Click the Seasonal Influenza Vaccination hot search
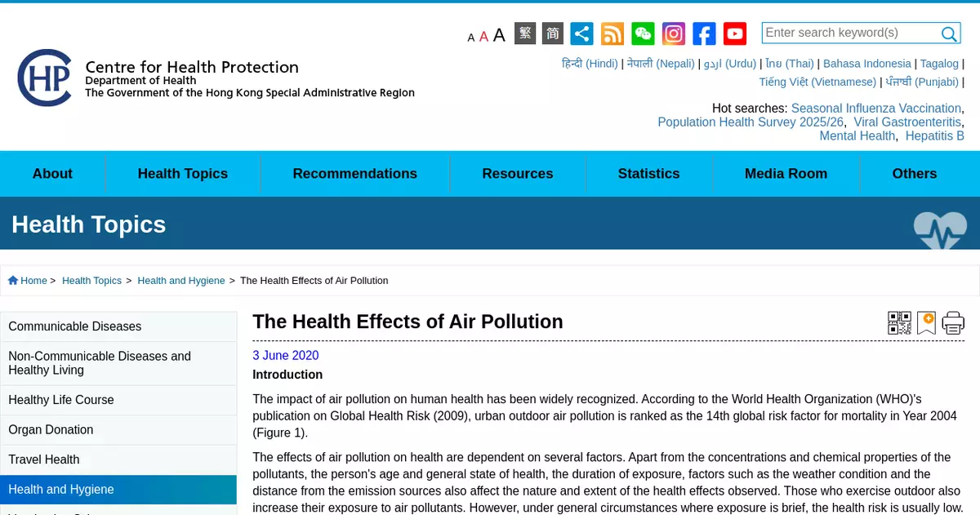The image size is (980, 515). point(875,108)
